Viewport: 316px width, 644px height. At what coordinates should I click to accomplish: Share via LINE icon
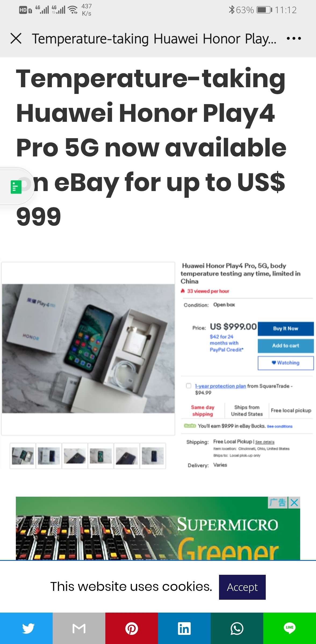tap(290, 628)
